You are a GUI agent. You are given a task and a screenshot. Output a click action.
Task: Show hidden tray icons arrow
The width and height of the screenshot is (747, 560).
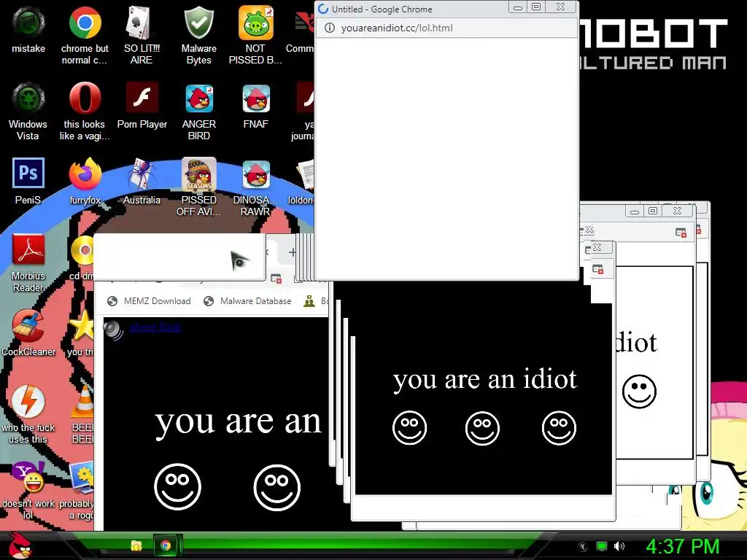(582, 546)
